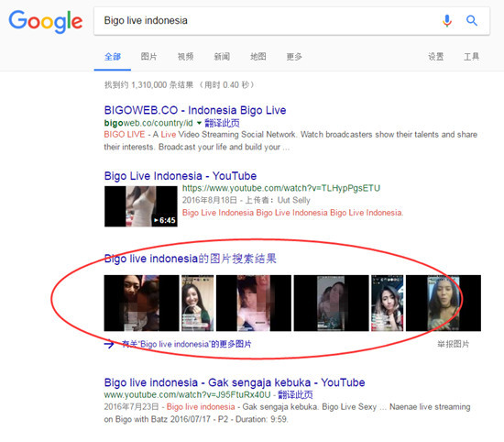Click the 2016年8月18日 upload date line
The width and height of the screenshot is (504, 442).
tap(247, 201)
